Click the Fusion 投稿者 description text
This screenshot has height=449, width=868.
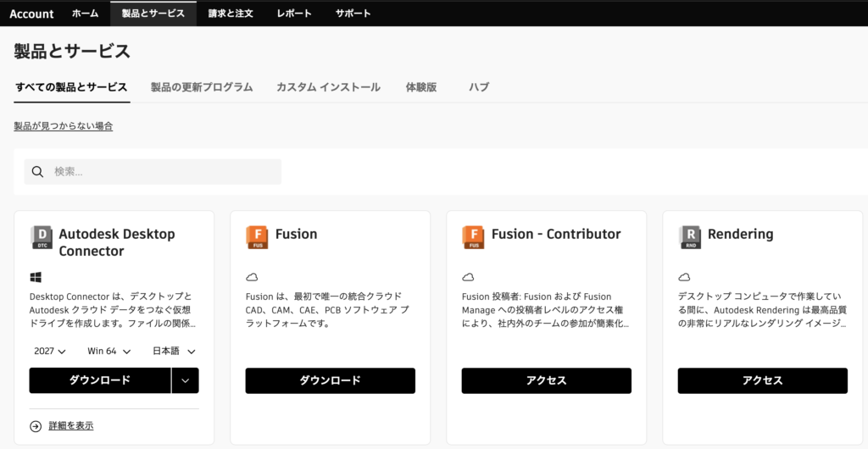[x=545, y=310]
